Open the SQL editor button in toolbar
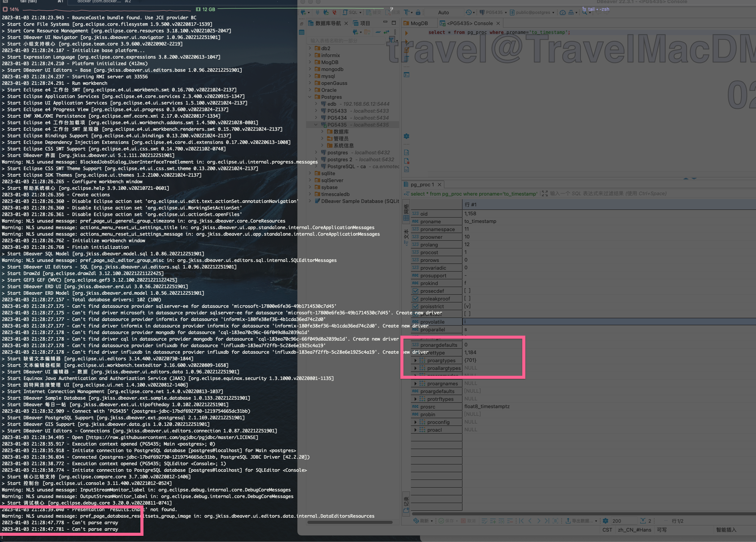This screenshot has height=542, width=756. point(352,12)
